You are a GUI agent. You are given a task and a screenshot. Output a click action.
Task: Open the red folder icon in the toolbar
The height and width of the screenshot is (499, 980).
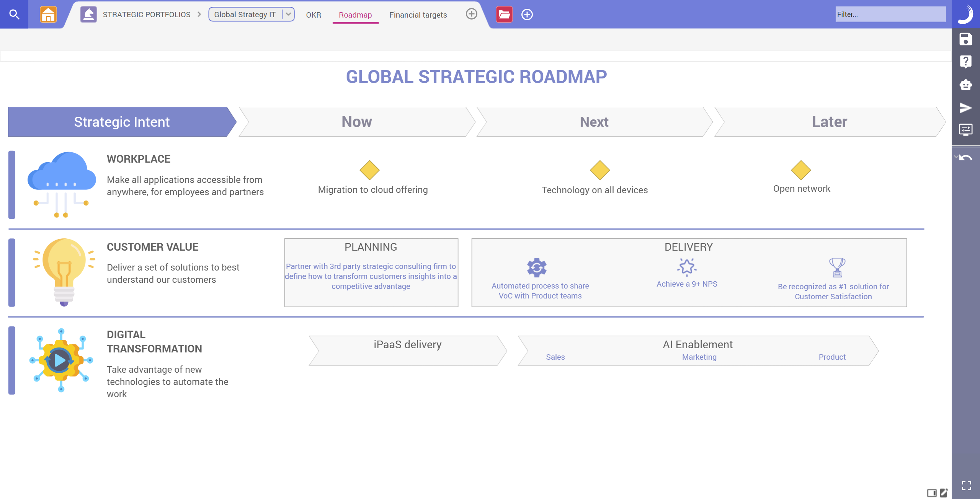pos(504,14)
